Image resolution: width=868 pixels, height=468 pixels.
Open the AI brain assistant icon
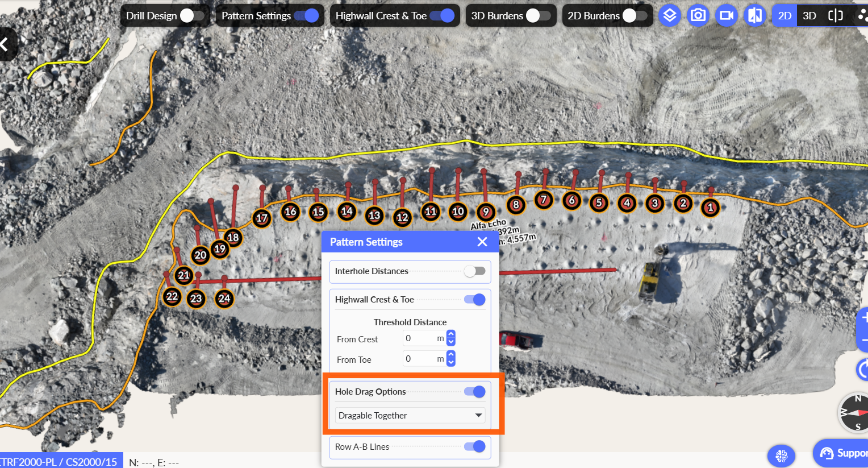[x=781, y=455]
